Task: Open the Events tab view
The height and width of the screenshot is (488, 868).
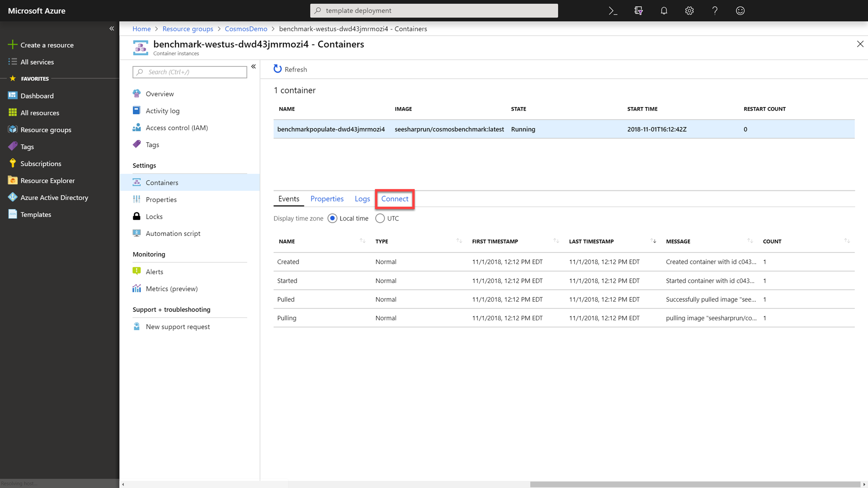Action: [x=289, y=198]
